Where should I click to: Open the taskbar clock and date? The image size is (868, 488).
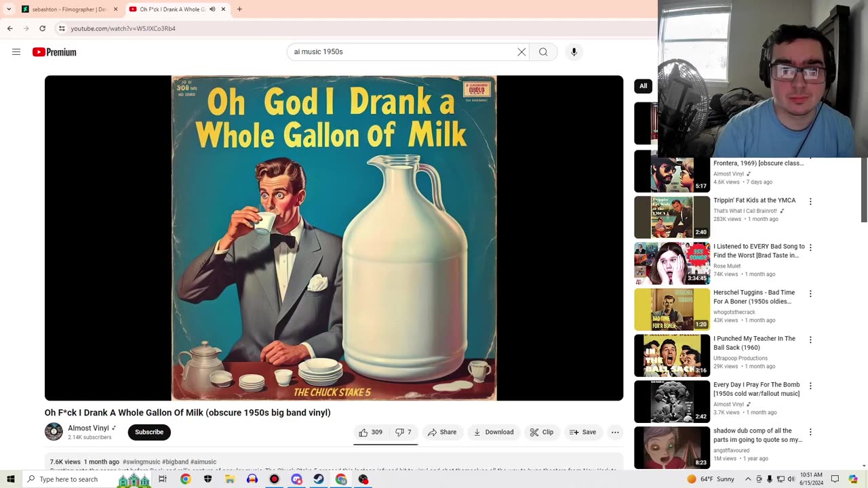(x=811, y=479)
